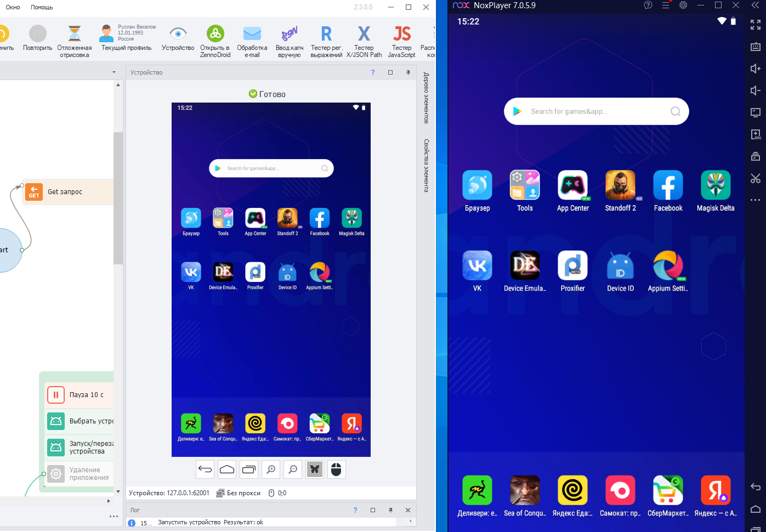Open Текущий профиль of Руслан Веселов
The height and width of the screenshot is (532, 766).
point(127,38)
